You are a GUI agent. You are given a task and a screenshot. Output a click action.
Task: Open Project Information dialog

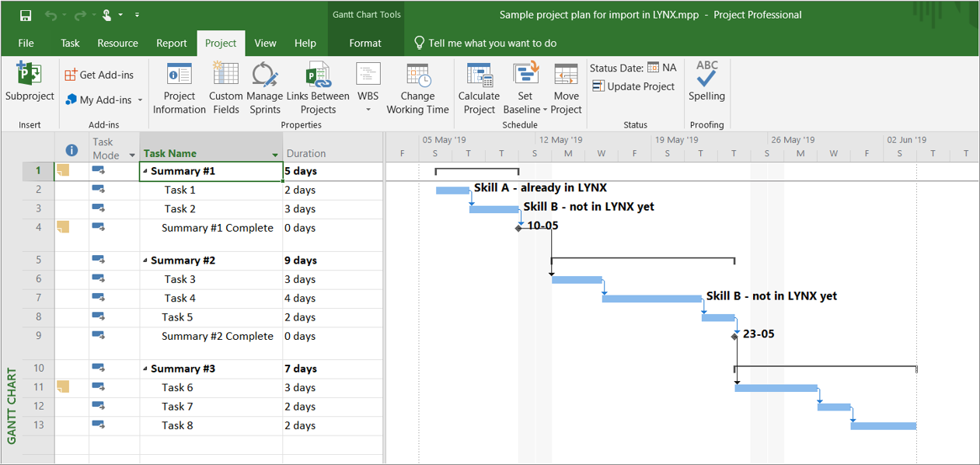click(180, 75)
